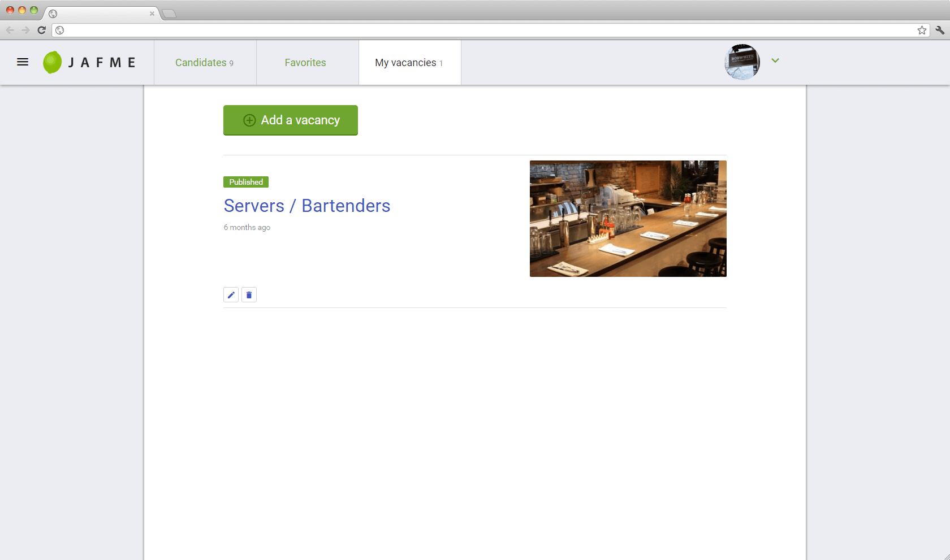Screen dimensions: 950x560
Task: Bookmark page with the star icon
Action: (x=922, y=30)
